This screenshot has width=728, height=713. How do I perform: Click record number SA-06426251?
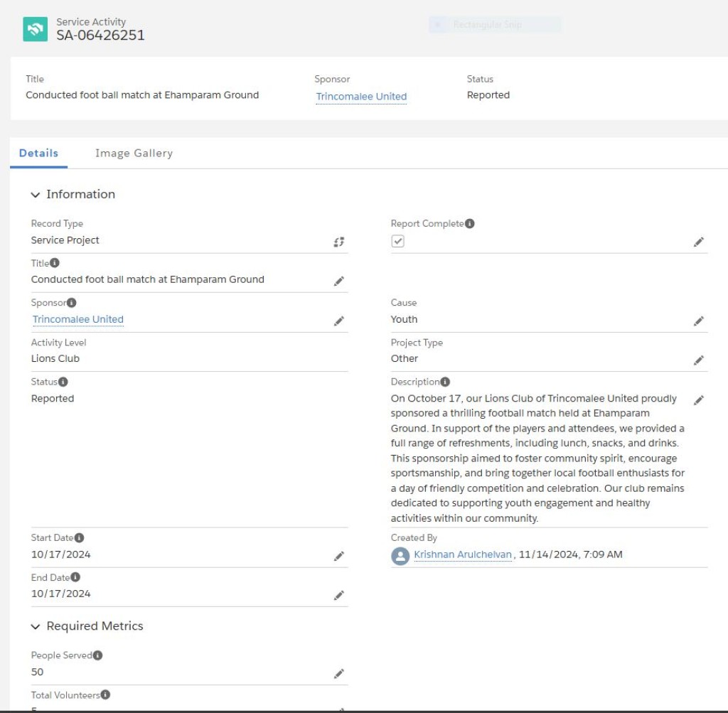pos(100,36)
